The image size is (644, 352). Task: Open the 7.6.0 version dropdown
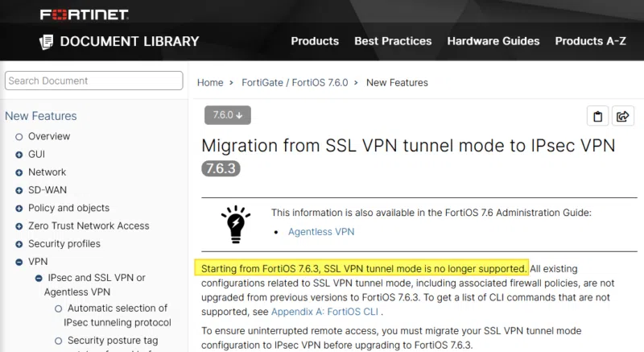[x=228, y=115]
